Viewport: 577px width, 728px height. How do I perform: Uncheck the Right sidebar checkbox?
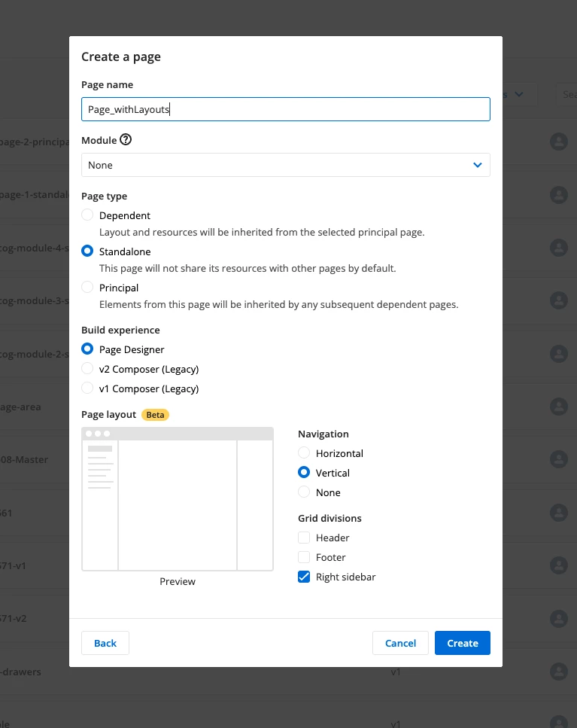[304, 577]
